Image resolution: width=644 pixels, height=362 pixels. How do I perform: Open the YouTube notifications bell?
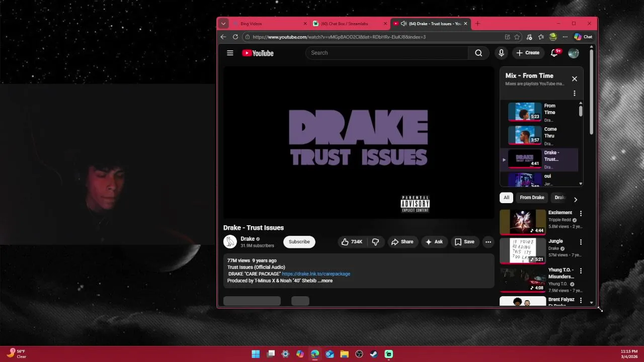(x=554, y=53)
